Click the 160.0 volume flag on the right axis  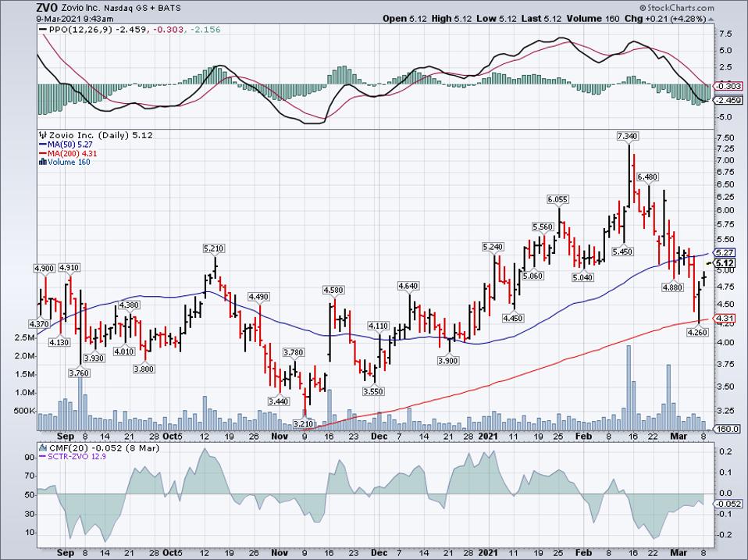point(727,430)
